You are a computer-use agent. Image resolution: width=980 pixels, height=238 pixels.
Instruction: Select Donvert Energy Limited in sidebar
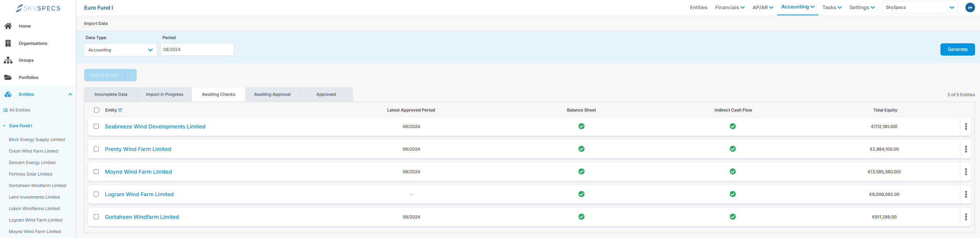pyautogui.click(x=32, y=162)
